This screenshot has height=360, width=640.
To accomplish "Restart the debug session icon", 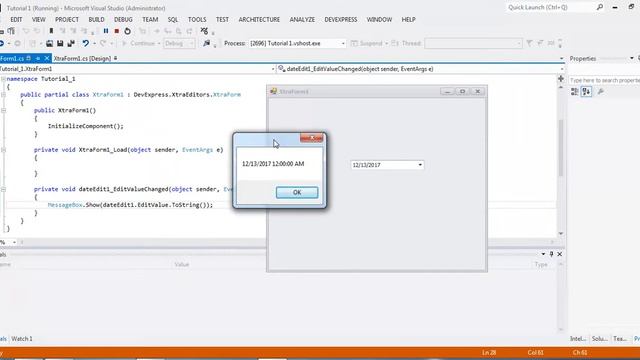I will pos(127,31).
